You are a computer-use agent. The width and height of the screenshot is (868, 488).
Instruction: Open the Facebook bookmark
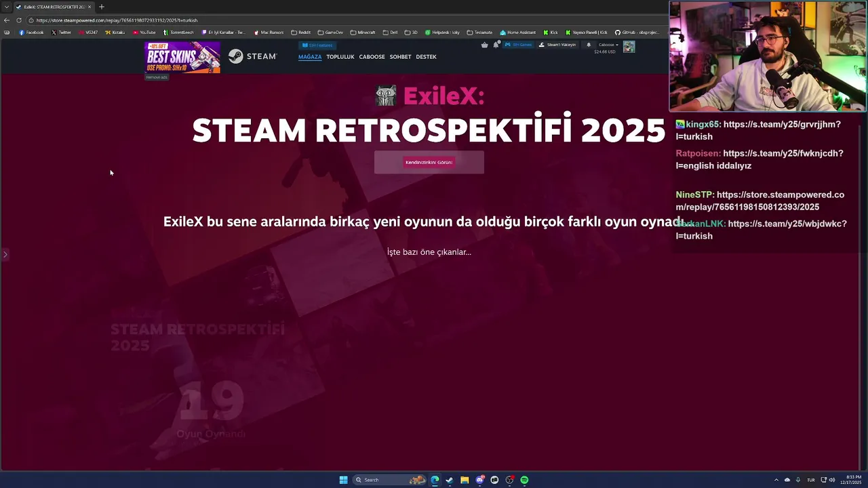(x=31, y=33)
